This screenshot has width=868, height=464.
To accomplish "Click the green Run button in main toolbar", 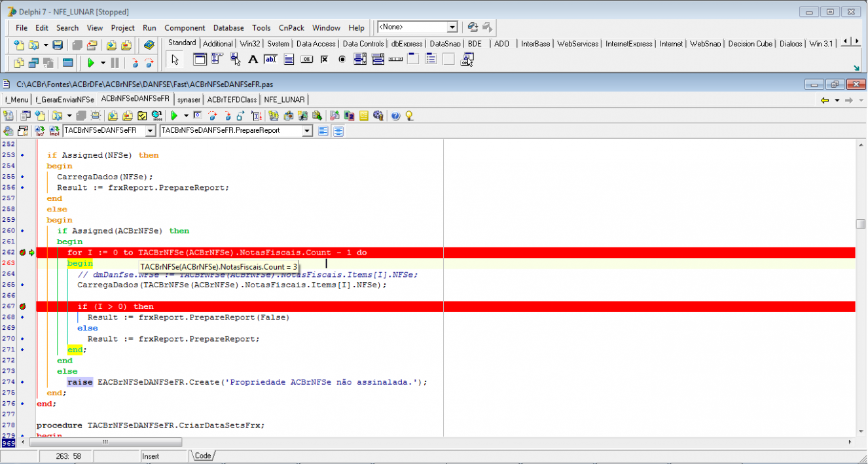I will click(x=91, y=63).
